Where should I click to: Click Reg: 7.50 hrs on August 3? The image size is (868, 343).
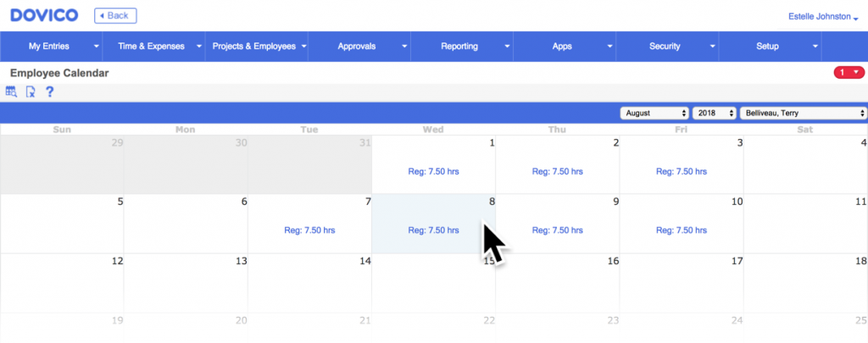click(682, 171)
